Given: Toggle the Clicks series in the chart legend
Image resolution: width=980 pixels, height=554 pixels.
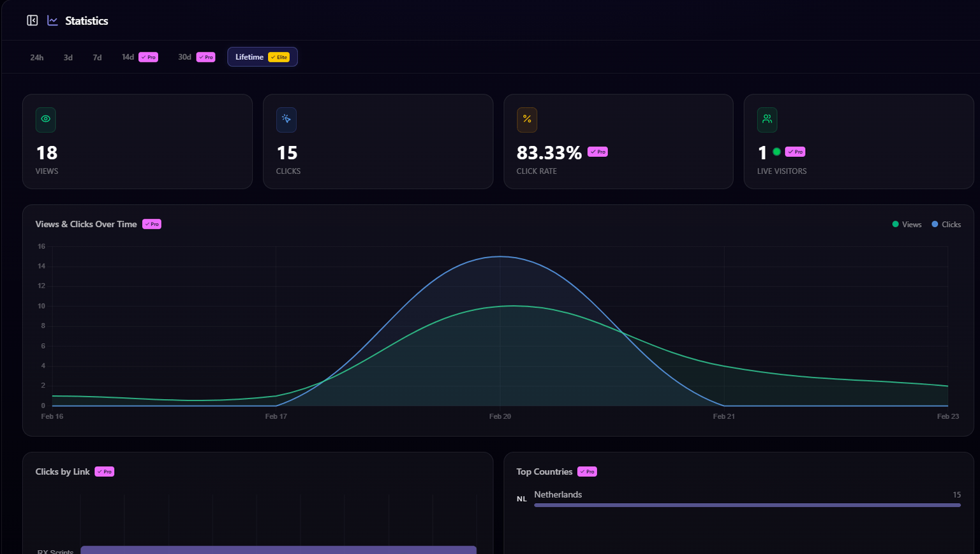Looking at the screenshot, I should coord(946,224).
